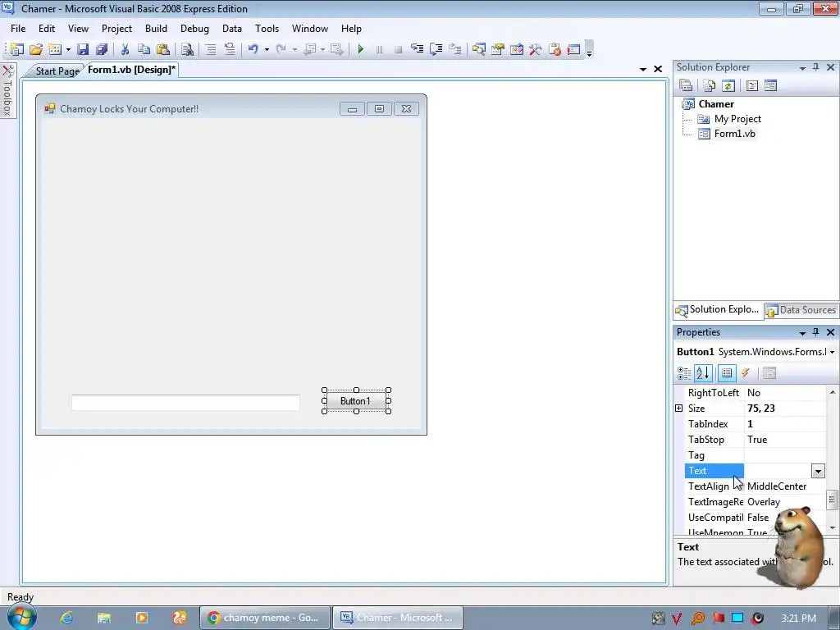
Task: Toggle auto-hide pin on Solution Explorer
Action: click(x=816, y=67)
